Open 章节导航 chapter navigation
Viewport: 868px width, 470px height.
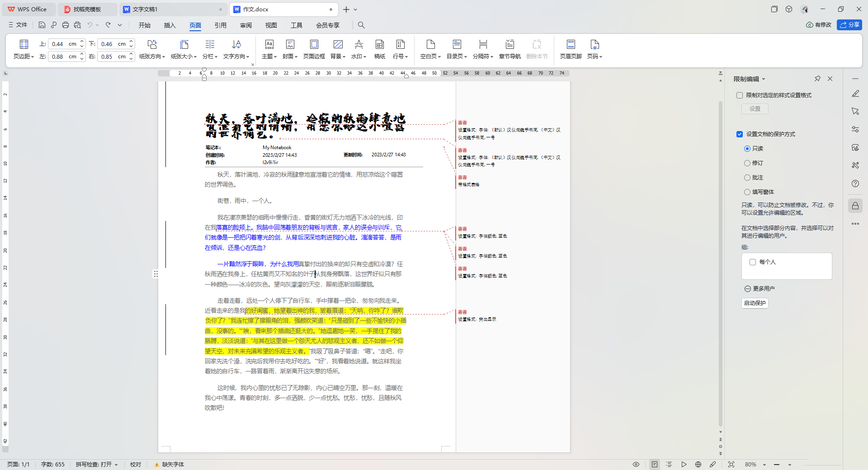(510, 49)
